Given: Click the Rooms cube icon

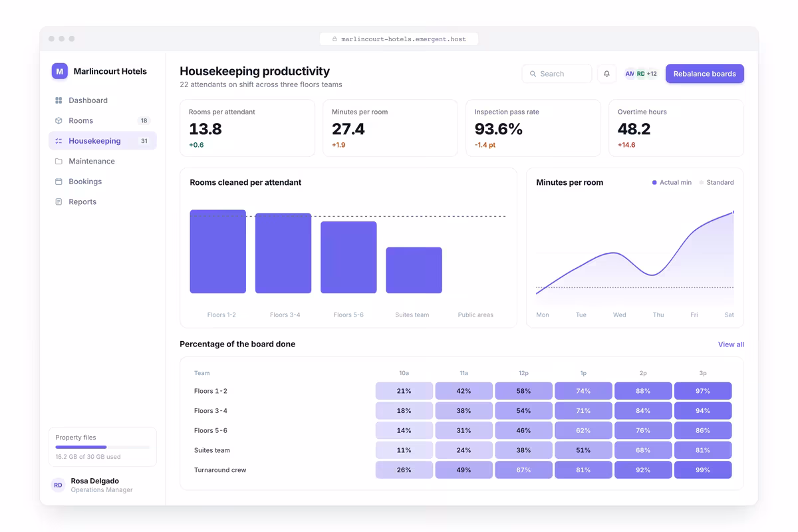Looking at the screenshot, I should [59, 120].
